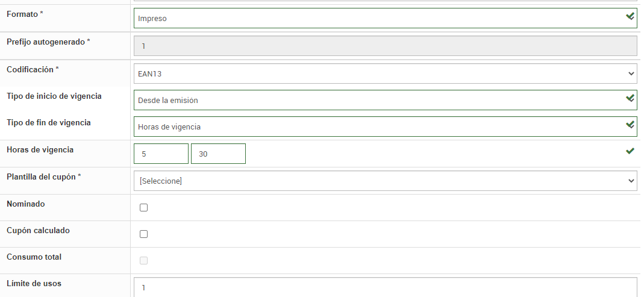This screenshot has height=297, width=644.
Task: Click the Cupón calculado label
Action: point(38,231)
